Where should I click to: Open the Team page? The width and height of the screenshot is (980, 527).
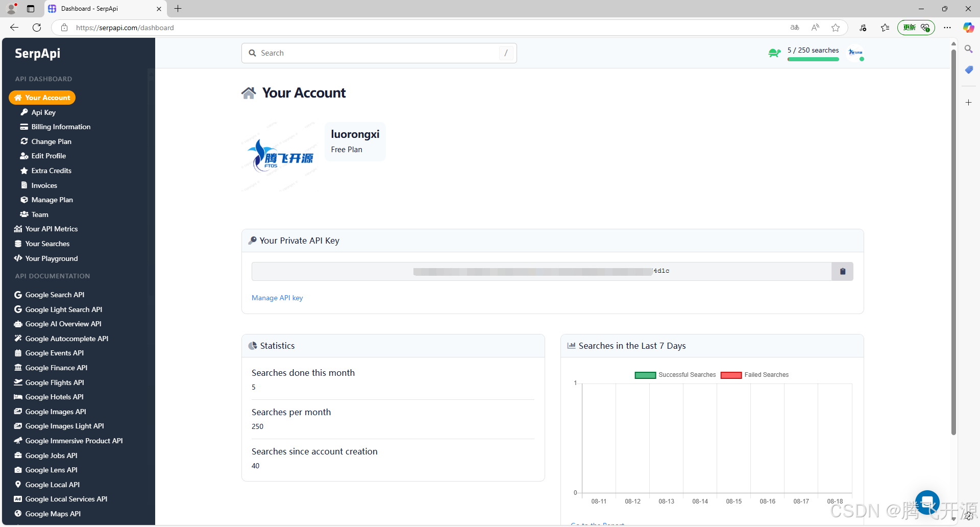35,214
